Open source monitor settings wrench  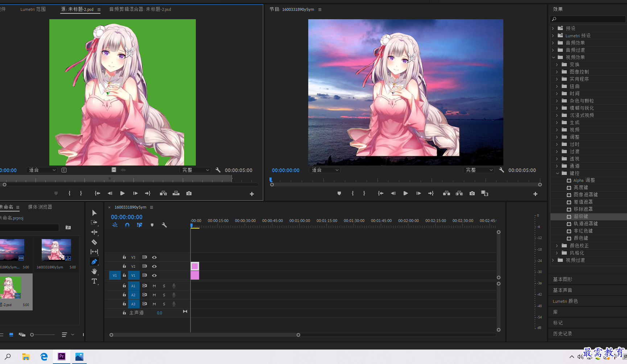pyautogui.click(x=218, y=170)
